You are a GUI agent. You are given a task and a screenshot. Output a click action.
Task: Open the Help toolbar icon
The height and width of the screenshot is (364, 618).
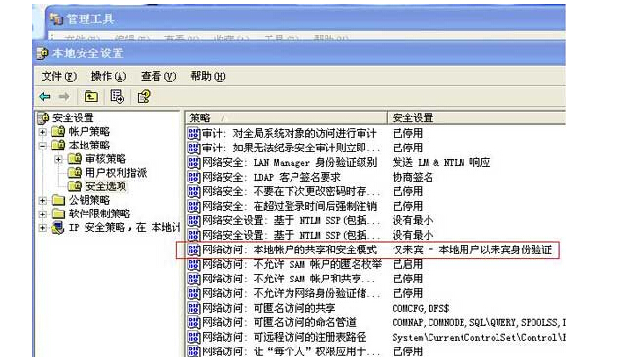coord(144,96)
